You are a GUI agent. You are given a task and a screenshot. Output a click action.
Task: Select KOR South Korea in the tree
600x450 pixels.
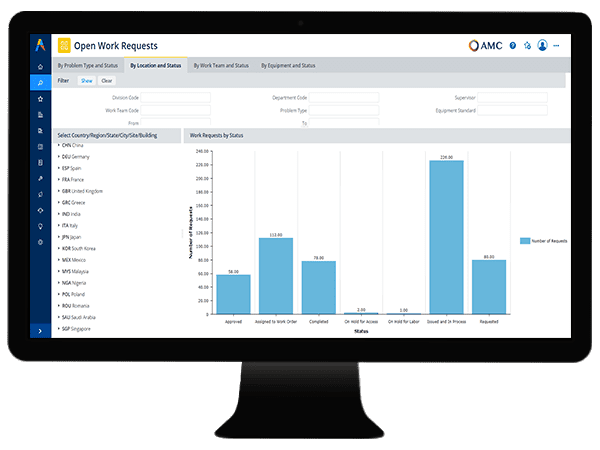coord(78,248)
